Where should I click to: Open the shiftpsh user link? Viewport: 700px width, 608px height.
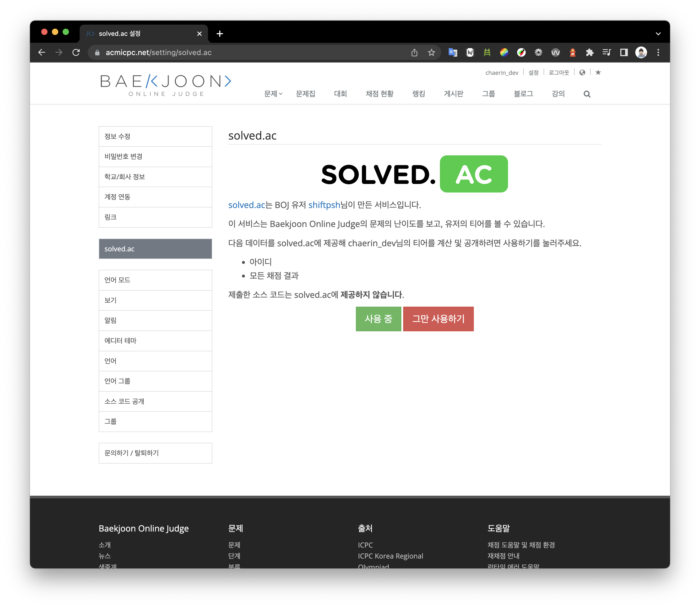pyautogui.click(x=324, y=205)
